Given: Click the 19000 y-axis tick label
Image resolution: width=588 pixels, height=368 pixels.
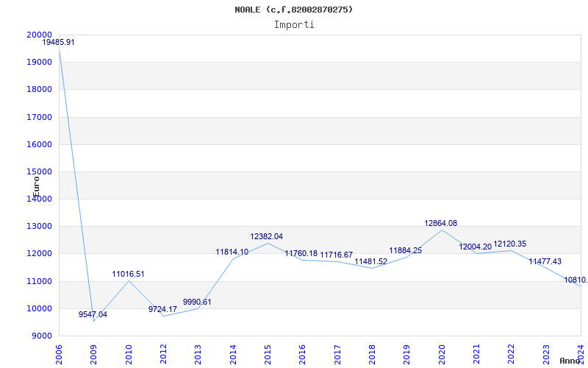Looking at the screenshot, I should pyautogui.click(x=40, y=62).
